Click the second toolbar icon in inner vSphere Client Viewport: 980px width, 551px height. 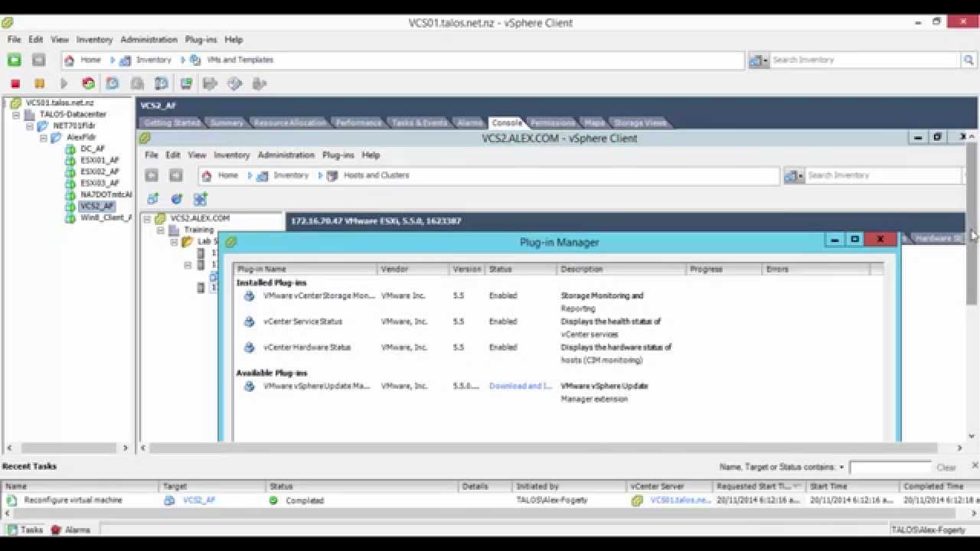(x=177, y=199)
